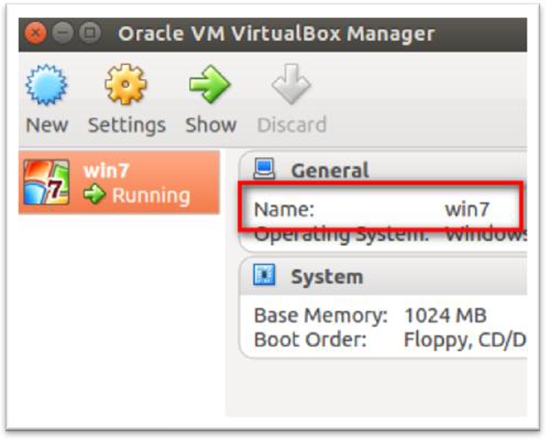Select the win7 virtual machine entry
This screenshot has height=441, width=550.
coord(119,182)
